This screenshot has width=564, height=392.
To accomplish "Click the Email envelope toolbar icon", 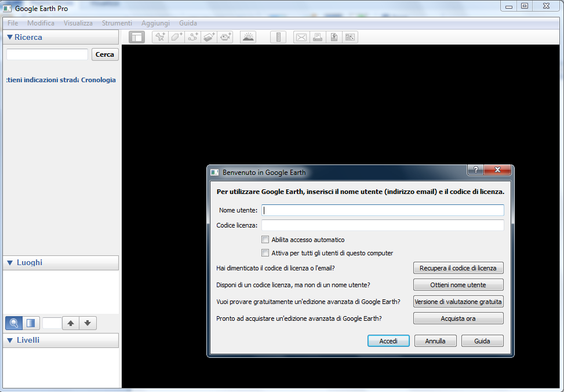I will (x=301, y=37).
